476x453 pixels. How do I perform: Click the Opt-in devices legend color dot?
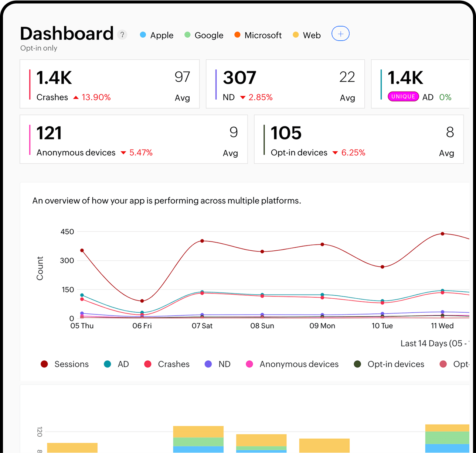click(x=357, y=364)
